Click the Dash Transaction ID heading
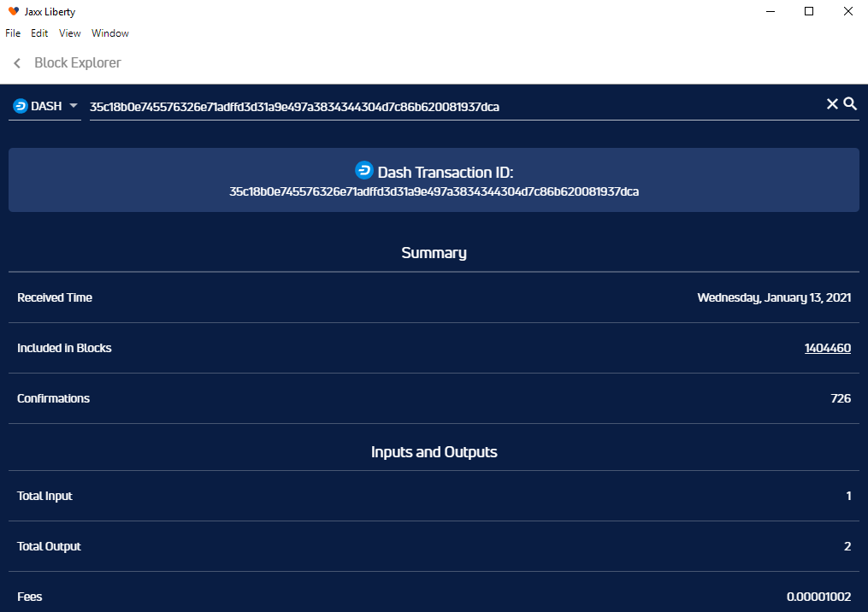This screenshot has width=868, height=612. pyautogui.click(x=446, y=172)
